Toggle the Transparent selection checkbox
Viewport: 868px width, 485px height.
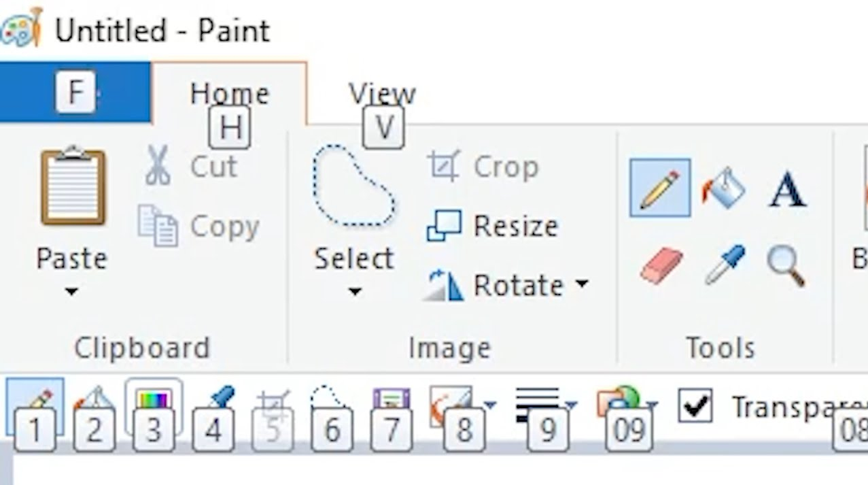(695, 406)
